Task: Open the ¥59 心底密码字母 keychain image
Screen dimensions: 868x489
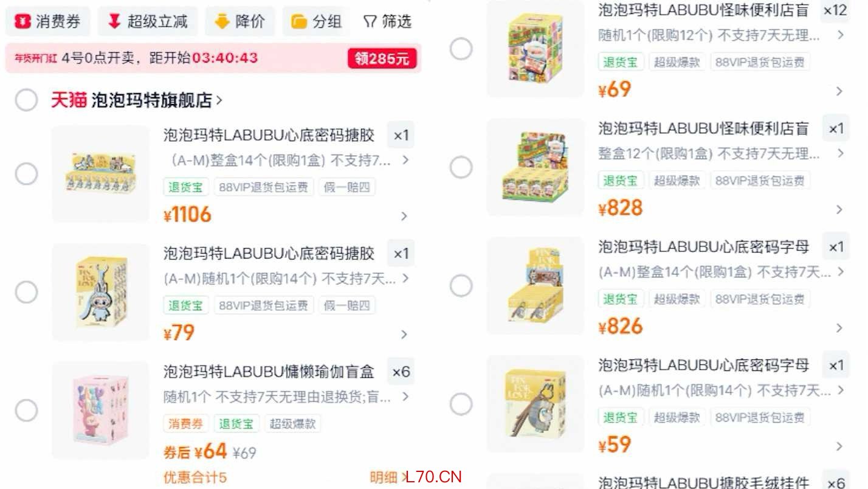Action: point(536,404)
